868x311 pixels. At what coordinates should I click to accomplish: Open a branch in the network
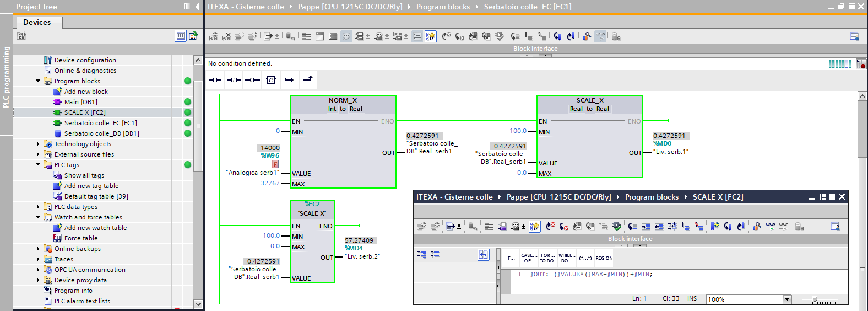[289, 80]
